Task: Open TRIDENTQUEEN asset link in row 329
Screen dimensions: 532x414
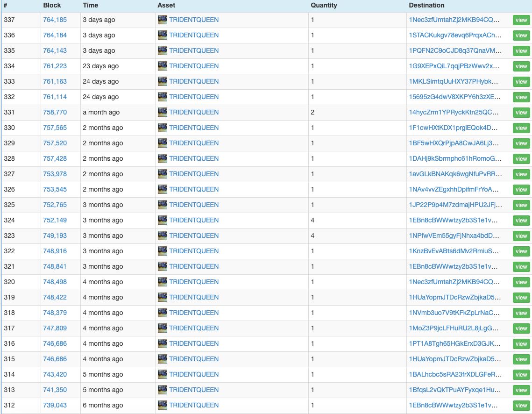Action: point(194,143)
